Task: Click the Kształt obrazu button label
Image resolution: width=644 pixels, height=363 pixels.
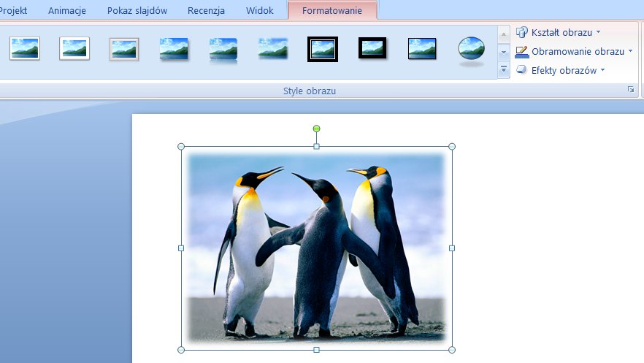Action: pyautogui.click(x=562, y=32)
